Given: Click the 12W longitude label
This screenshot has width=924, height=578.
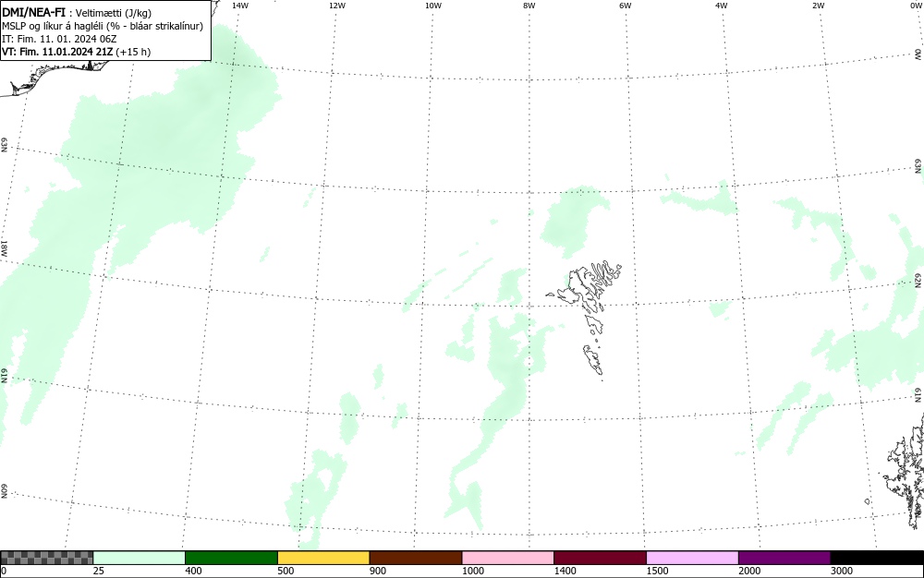Looking at the screenshot, I should [337, 6].
